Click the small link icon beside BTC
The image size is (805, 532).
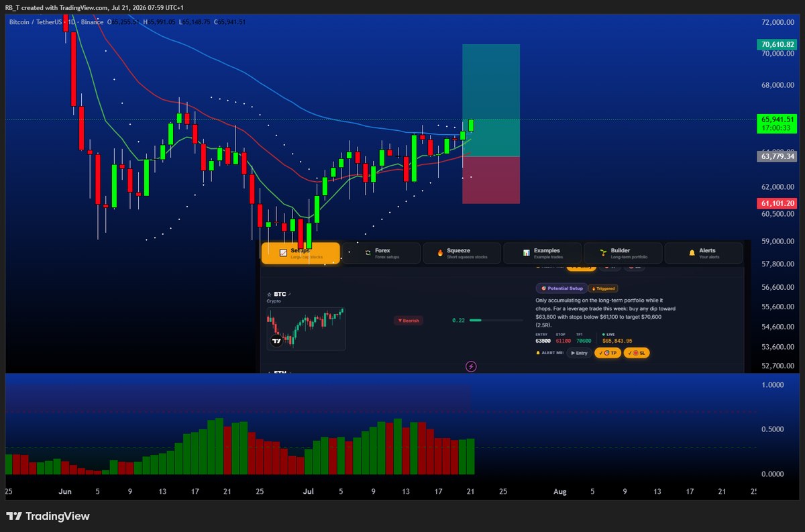click(x=290, y=294)
